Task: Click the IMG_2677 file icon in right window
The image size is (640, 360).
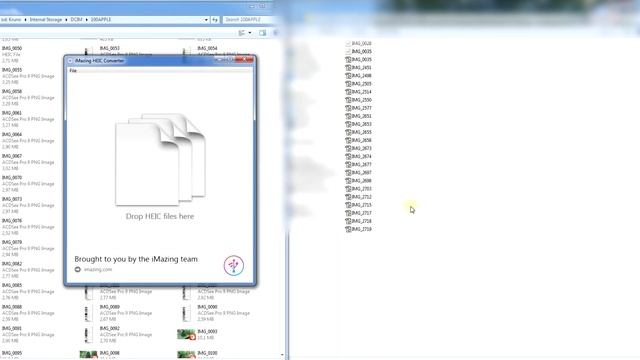Action: click(348, 164)
